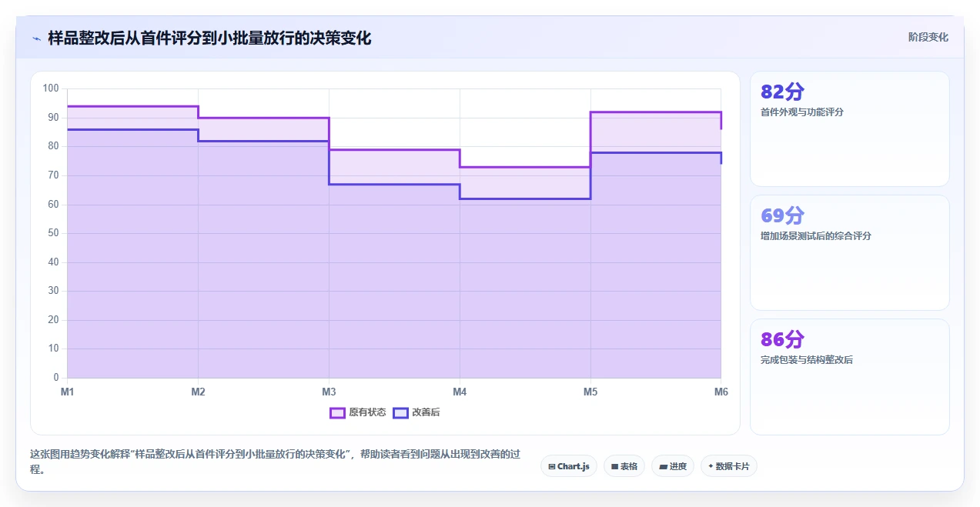Open the 86分 完成包装与结构整改后 card

pos(850,377)
